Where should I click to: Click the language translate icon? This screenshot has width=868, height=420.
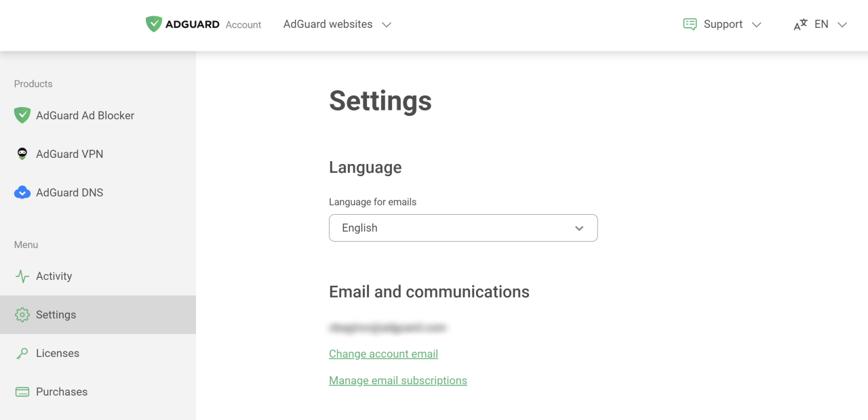pos(800,24)
